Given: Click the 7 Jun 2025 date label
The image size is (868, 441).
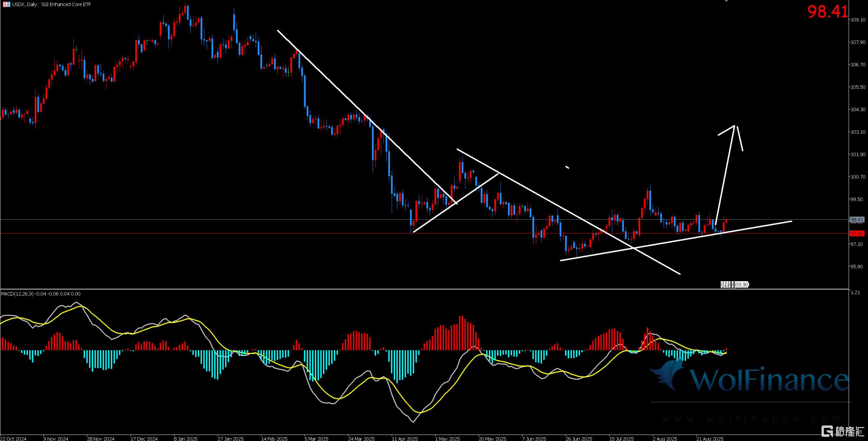Looking at the screenshot, I should point(534,438).
